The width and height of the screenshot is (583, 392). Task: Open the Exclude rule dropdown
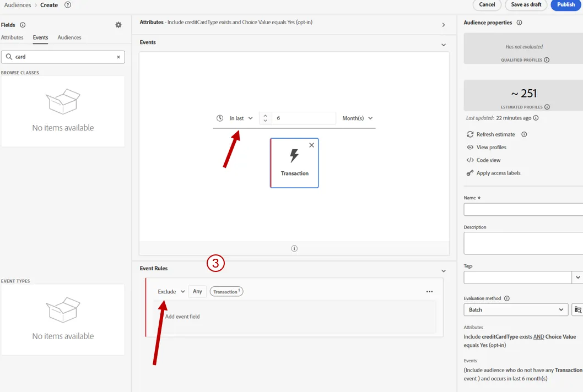(171, 292)
